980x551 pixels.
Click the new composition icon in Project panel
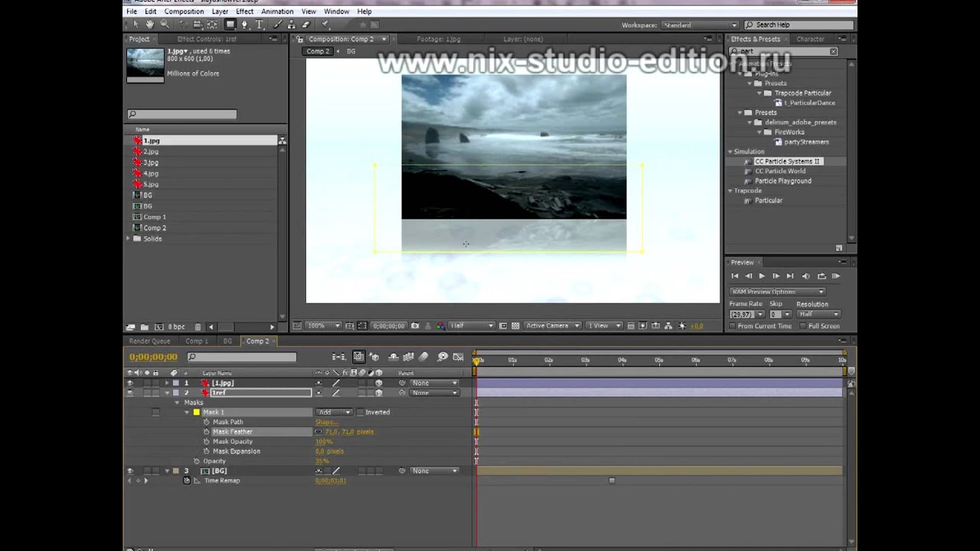coord(158,327)
